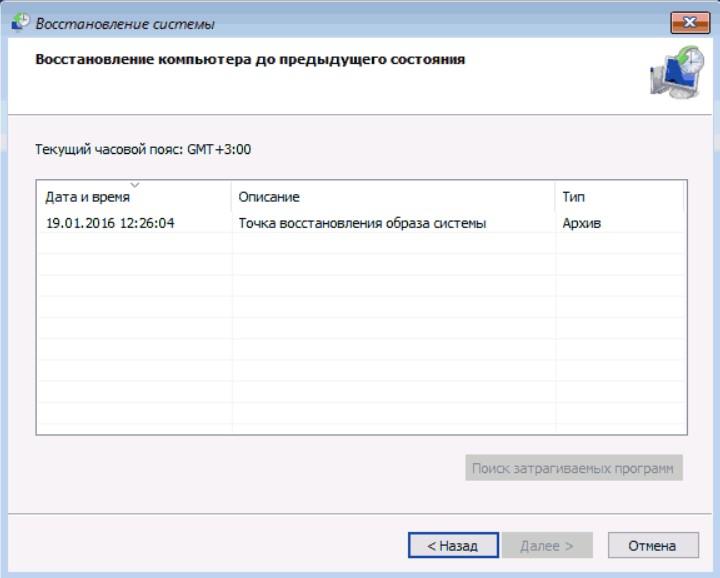Click the Далее button
This screenshot has width=720, height=578.
[547, 545]
